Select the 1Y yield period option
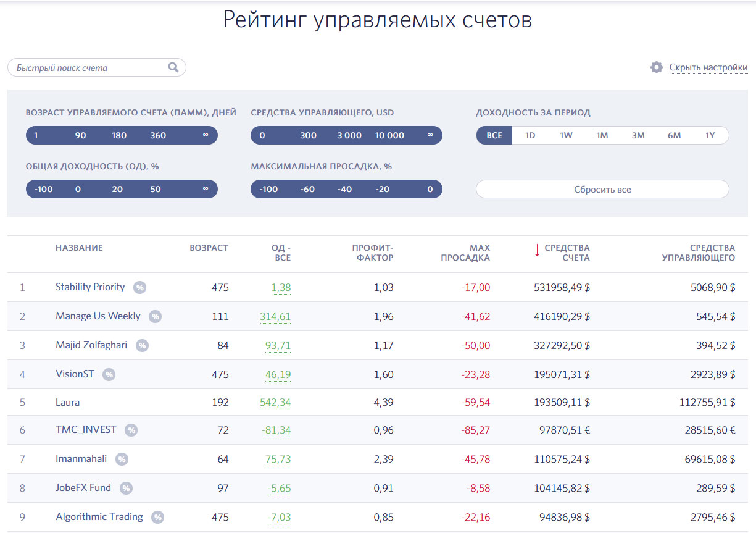The height and width of the screenshot is (533, 756). 710,135
